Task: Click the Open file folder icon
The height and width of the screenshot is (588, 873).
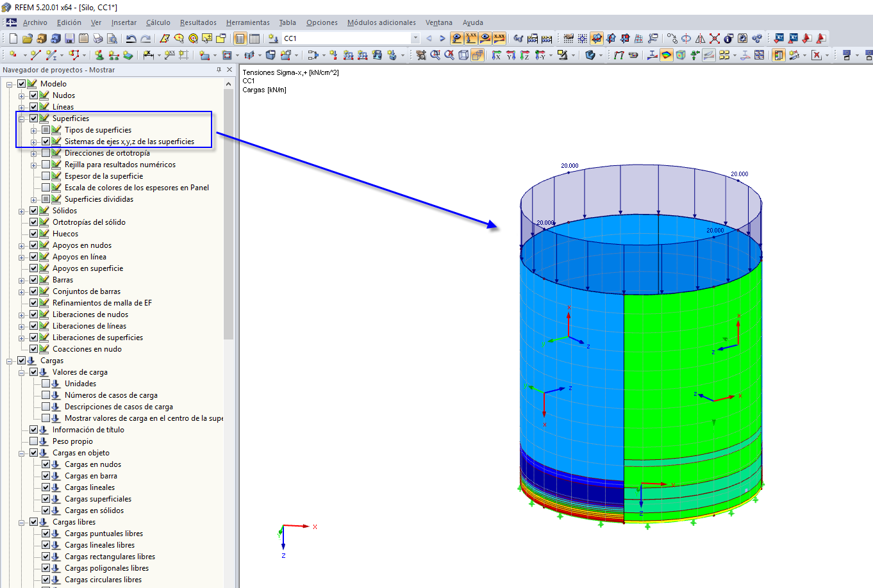Action: tap(28, 38)
